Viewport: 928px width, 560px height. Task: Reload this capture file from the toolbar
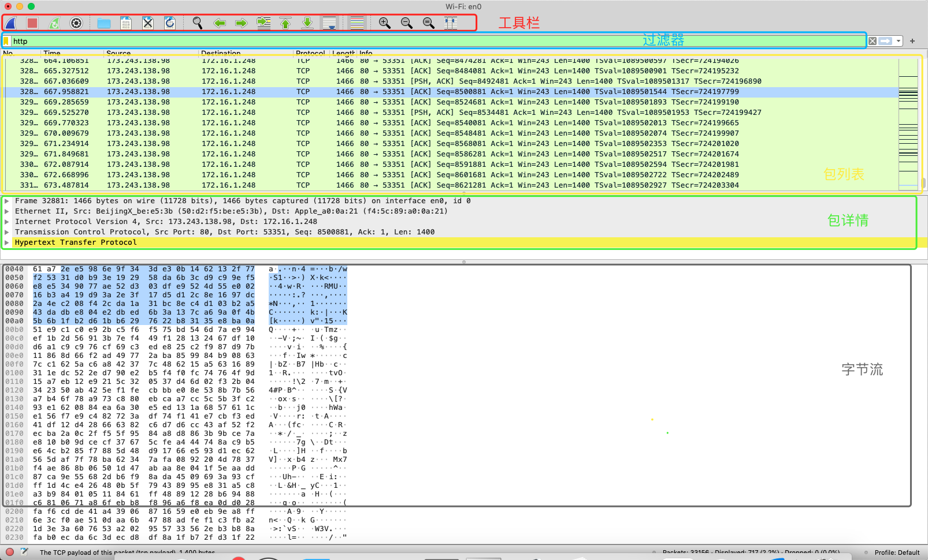pos(170,23)
